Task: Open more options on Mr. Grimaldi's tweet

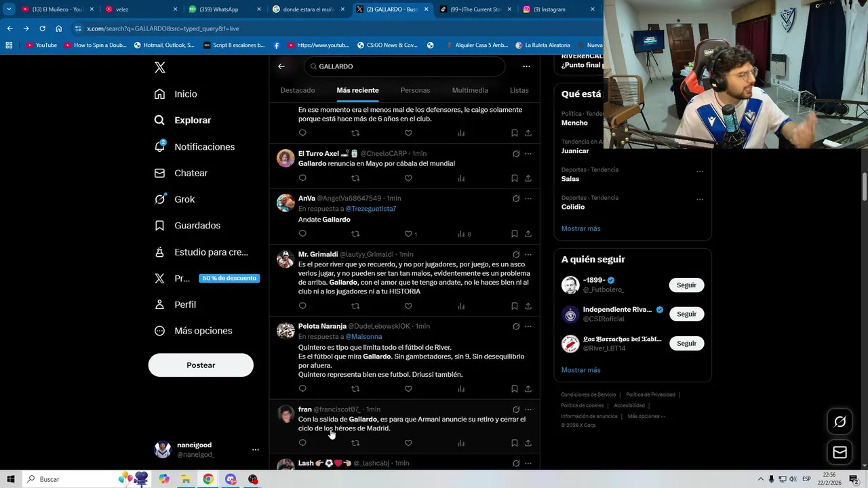Action: coord(528,255)
